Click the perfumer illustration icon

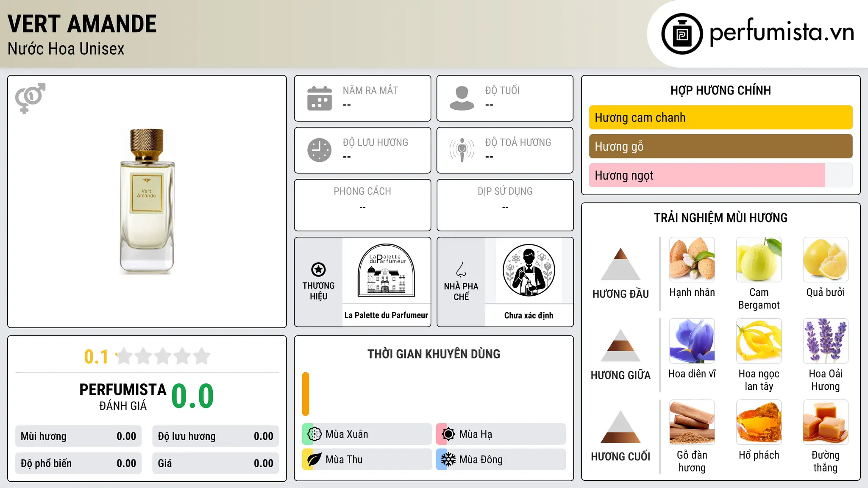pos(529,270)
